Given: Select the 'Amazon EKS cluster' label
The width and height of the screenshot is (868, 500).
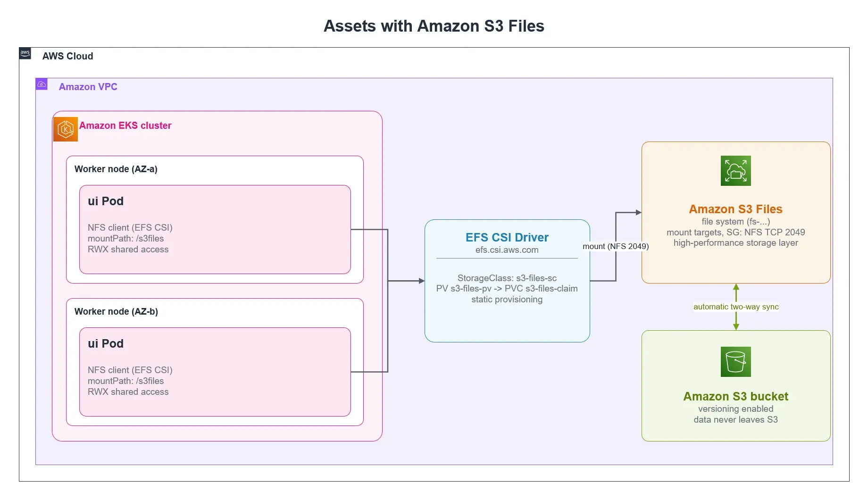Looking at the screenshot, I should point(125,125).
